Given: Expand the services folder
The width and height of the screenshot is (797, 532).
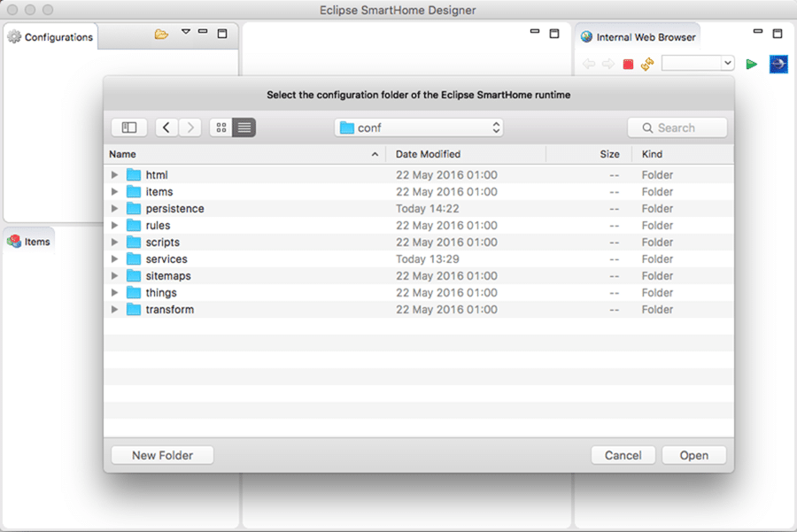Looking at the screenshot, I should point(115,258).
